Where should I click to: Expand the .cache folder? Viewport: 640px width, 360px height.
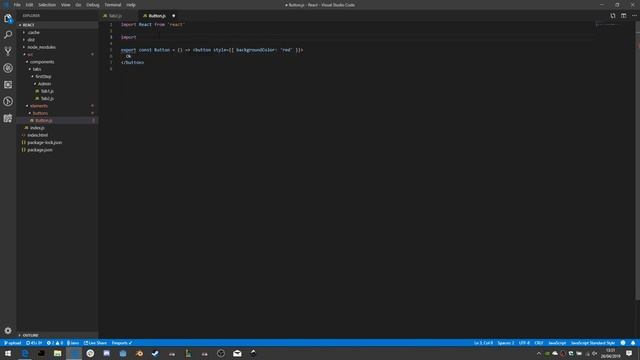point(57,32)
